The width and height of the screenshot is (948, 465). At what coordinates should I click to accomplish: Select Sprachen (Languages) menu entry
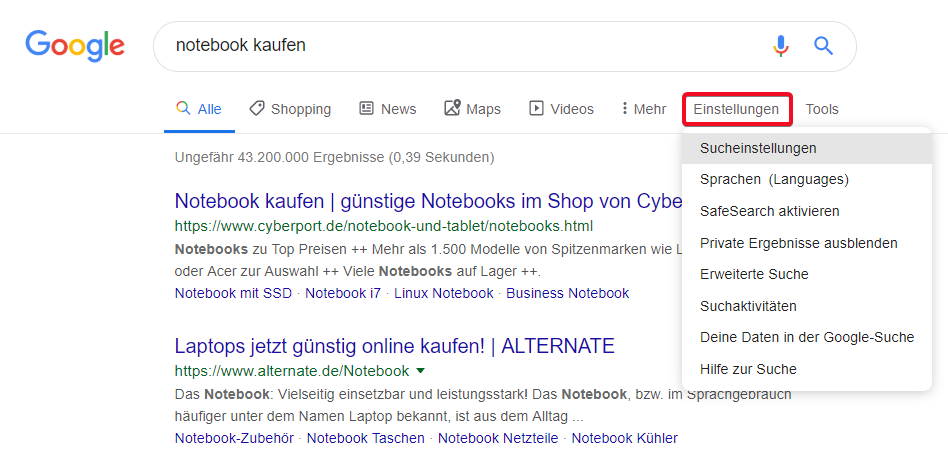tap(807, 180)
